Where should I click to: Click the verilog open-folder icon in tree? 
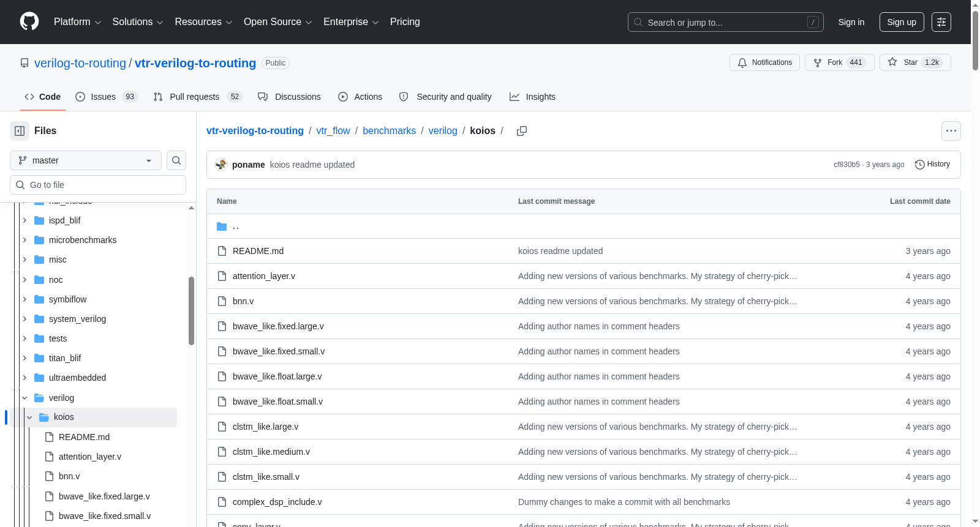39,398
